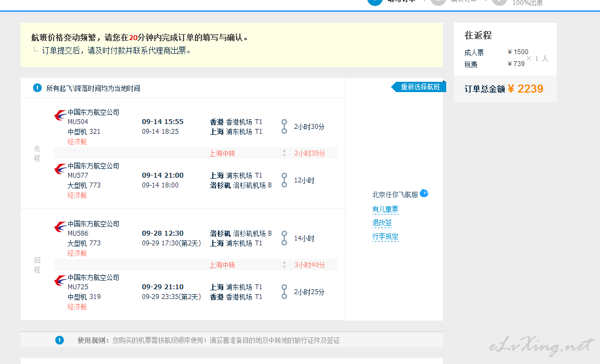Viewport: 600px width, 364px height.
Task: Click the 北京任你飞航服 agent name
Action: [x=395, y=195]
